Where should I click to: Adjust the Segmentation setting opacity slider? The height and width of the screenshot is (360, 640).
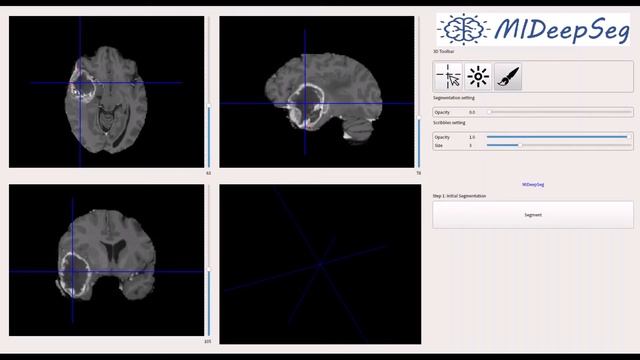point(559,112)
